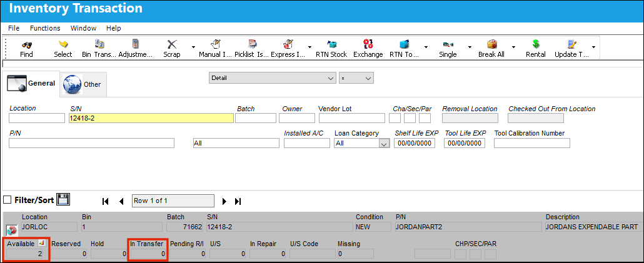Click the Find binoculars toolbar icon
Viewport: 644px width, 263px height.
pos(27,44)
